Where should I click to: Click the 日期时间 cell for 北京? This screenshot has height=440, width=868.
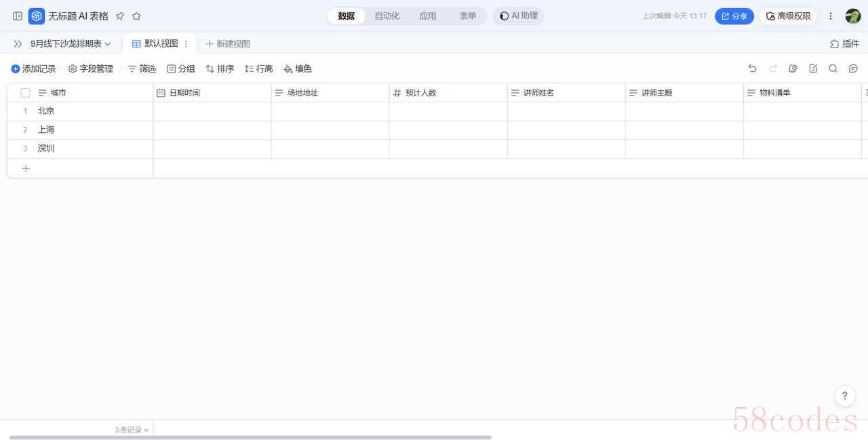pyautogui.click(x=212, y=111)
